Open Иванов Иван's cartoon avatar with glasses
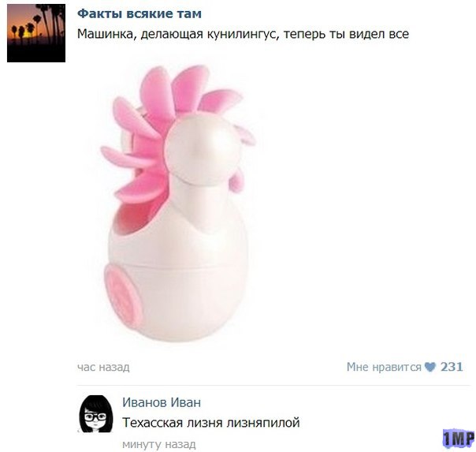Image resolution: width=476 pixels, height=452 pixels. point(96,413)
